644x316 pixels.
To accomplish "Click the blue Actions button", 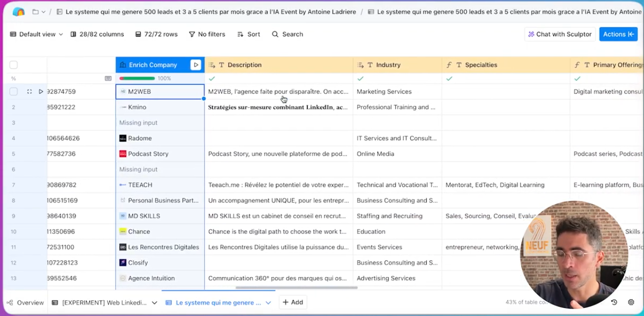I will click(x=618, y=34).
